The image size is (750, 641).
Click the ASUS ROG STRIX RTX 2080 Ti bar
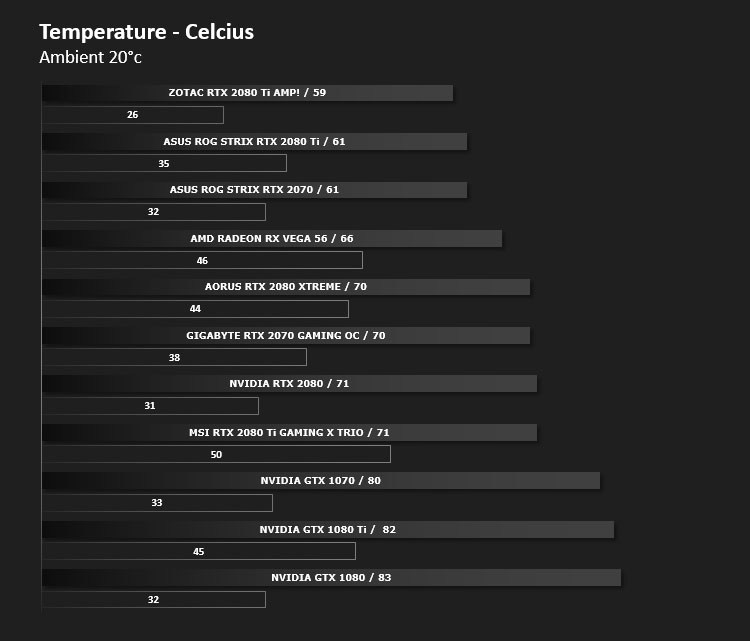254,142
